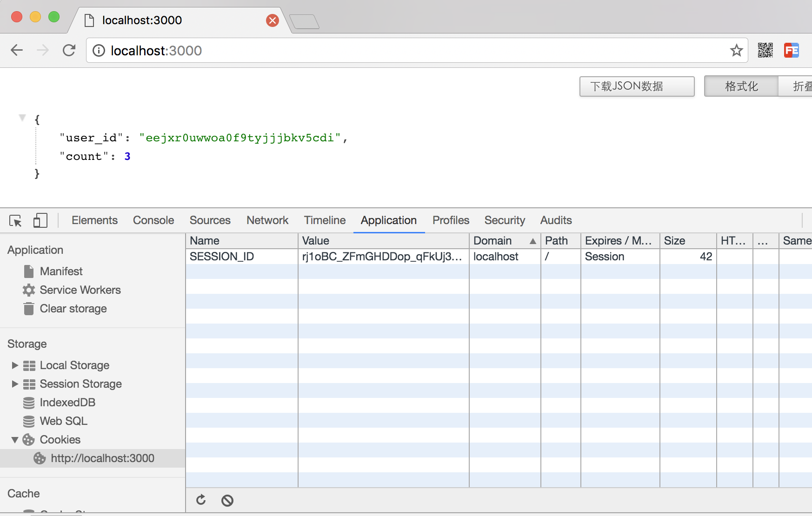This screenshot has width=812, height=516.
Task: Bookmark page with the star icon
Action: coord(736,50)
